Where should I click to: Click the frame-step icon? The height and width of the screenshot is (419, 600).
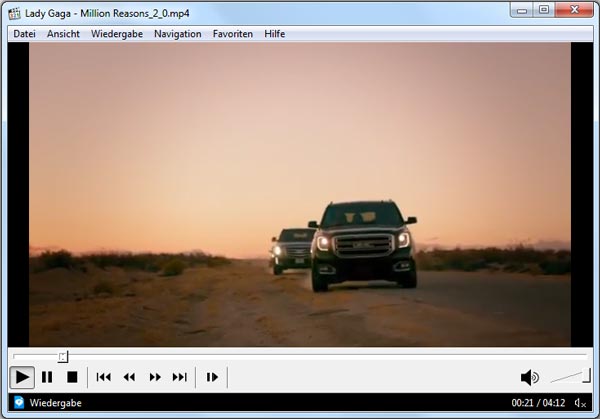coord(212,377)
